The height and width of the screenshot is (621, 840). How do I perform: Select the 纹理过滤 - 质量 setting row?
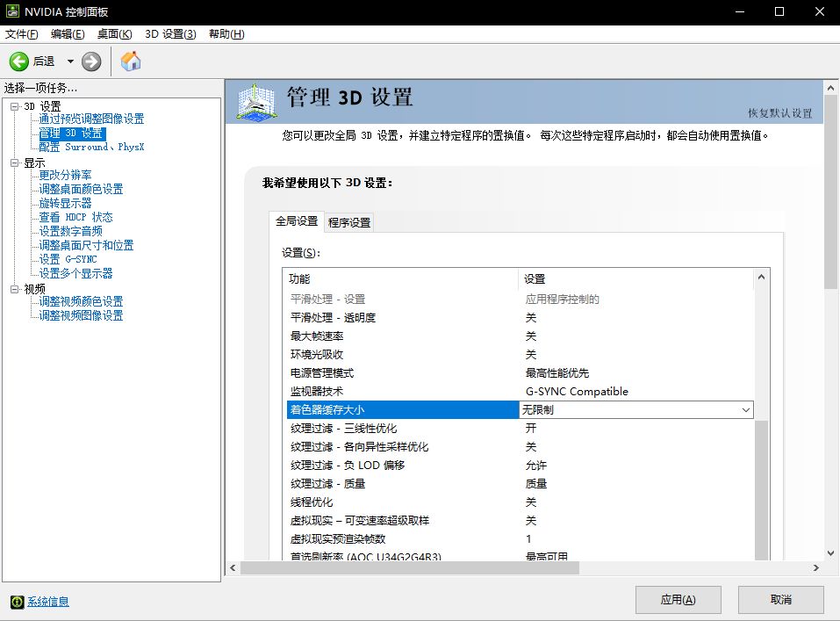tap(521, 484)
